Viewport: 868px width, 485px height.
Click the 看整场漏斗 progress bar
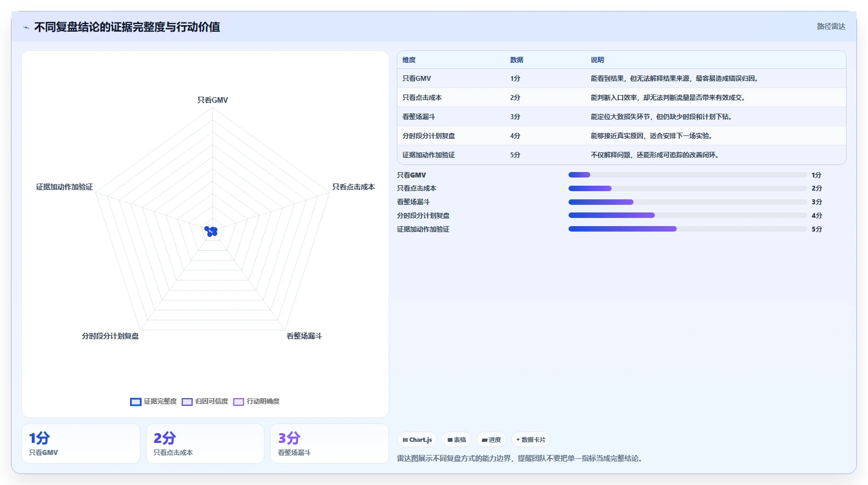(688, 202)
